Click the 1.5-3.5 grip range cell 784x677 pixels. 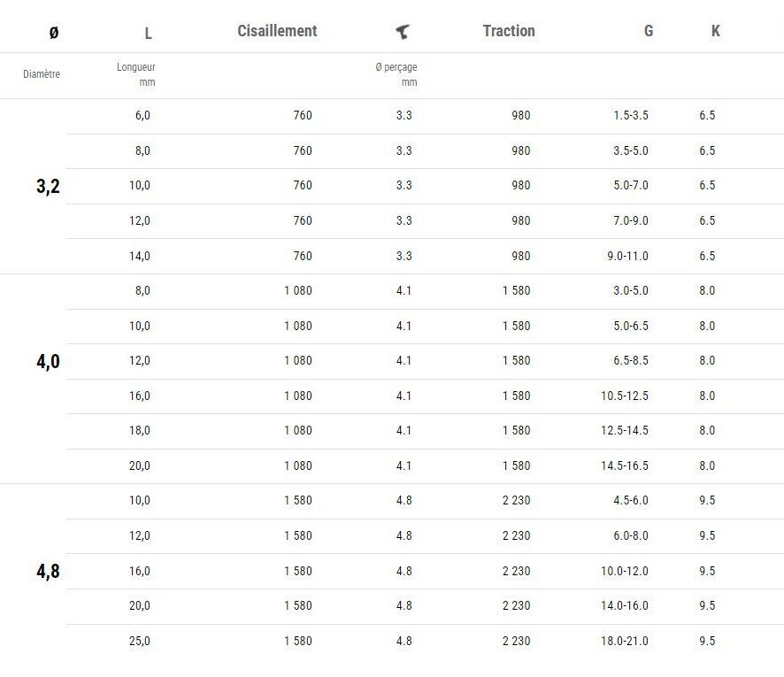pos(630,115)
